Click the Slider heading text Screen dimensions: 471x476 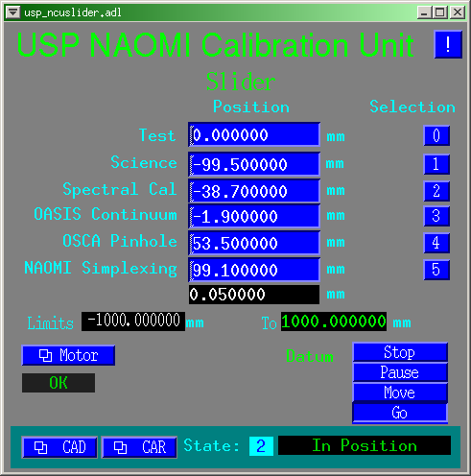(x=241, y=82)
